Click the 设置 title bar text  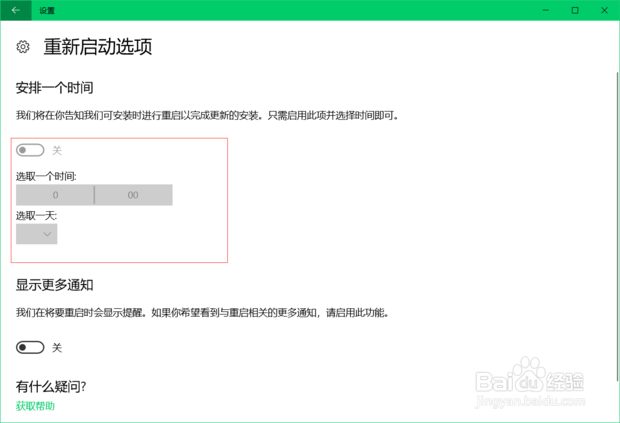pos(47,11)
